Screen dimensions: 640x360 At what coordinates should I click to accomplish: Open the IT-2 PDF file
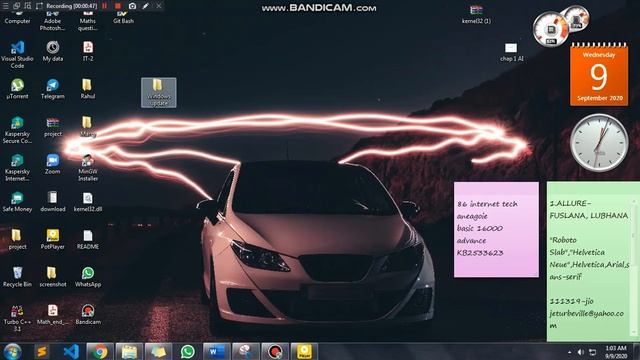88,51
